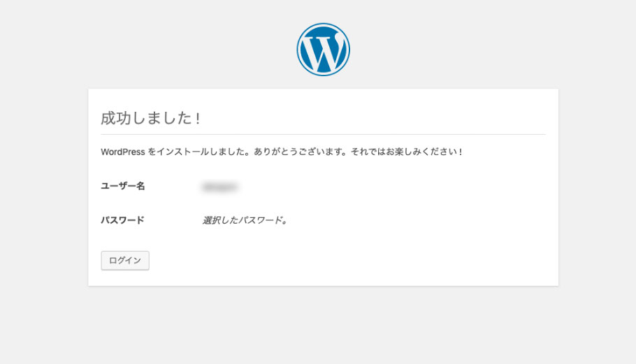636x364 pixels.
Task: Click the blue ring of WordPress logo
Action: [x=298, y=50]
